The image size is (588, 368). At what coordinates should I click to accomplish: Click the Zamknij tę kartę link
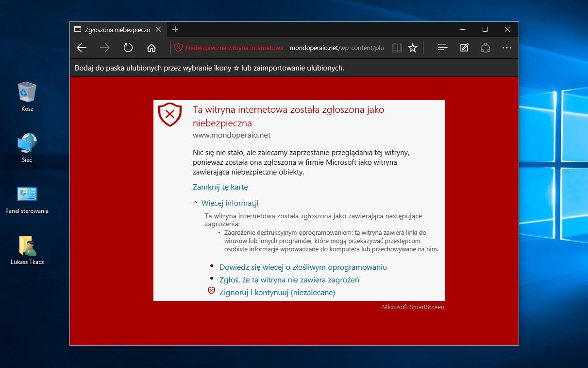pos(220,187)
